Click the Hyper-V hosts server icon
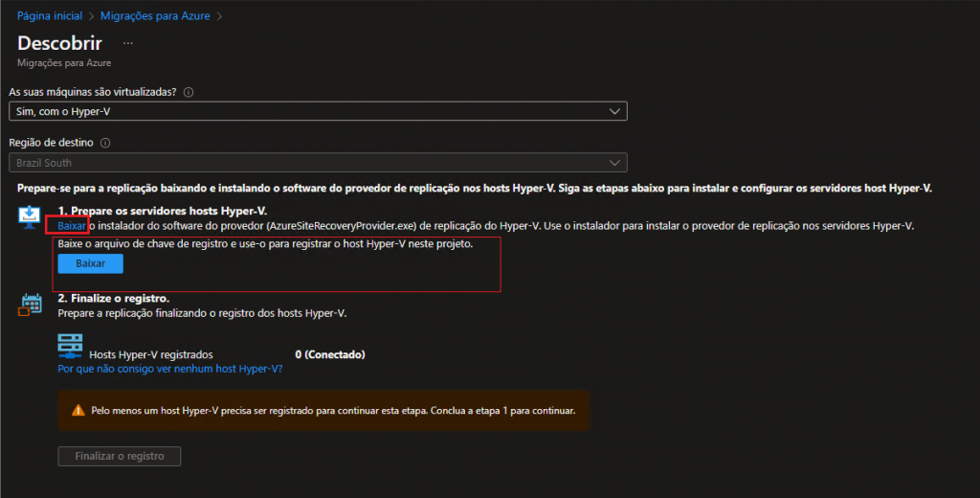Viewport: 980px width, 498px height. (x=71, y=346)
